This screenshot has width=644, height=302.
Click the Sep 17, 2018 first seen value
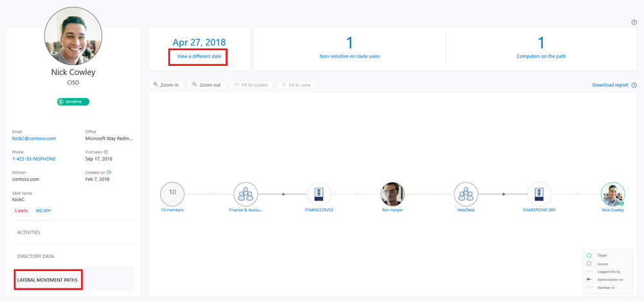99,159
